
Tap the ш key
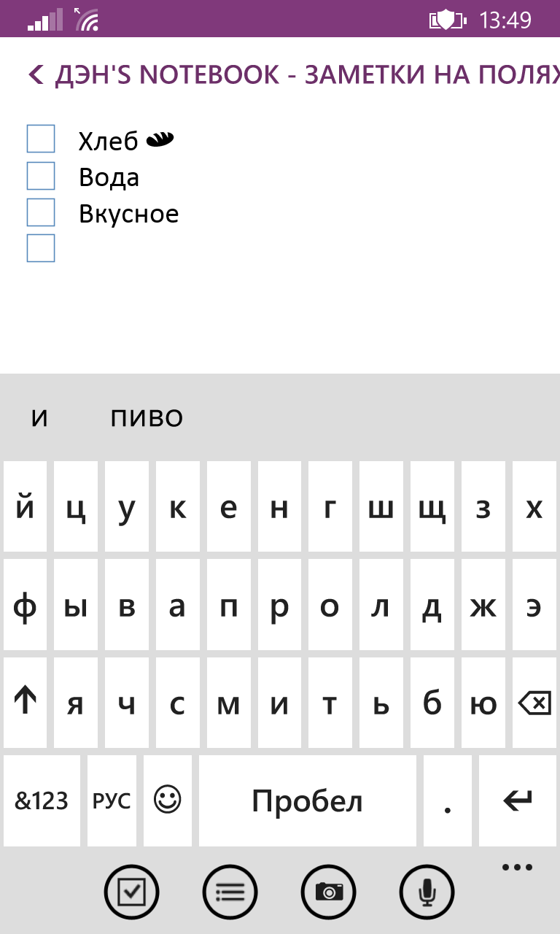381,506
